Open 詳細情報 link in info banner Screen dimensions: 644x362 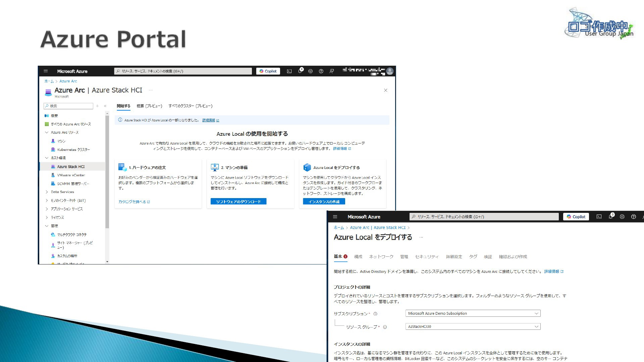[210, 120]
